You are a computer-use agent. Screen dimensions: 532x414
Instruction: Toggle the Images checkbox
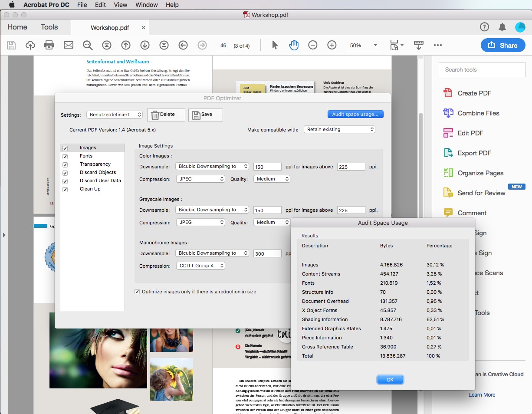65,148
